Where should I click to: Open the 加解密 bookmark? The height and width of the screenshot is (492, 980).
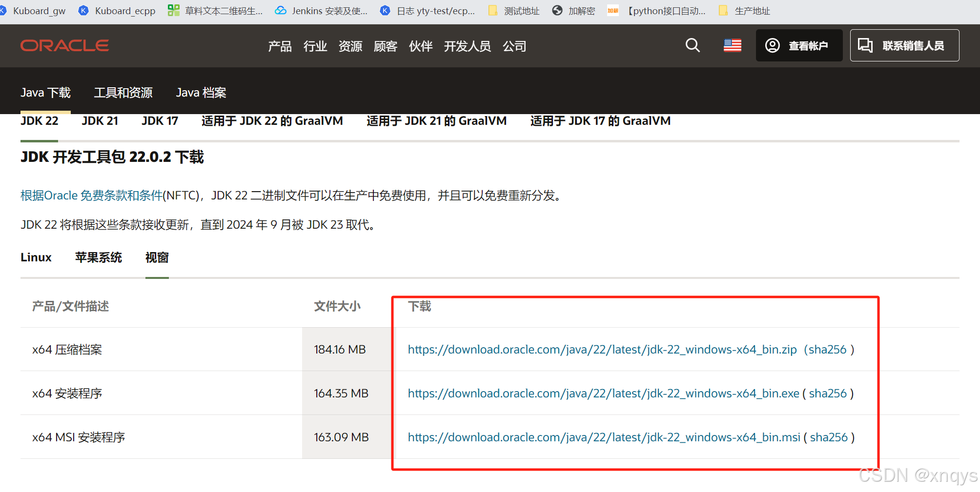click(573, 11)
